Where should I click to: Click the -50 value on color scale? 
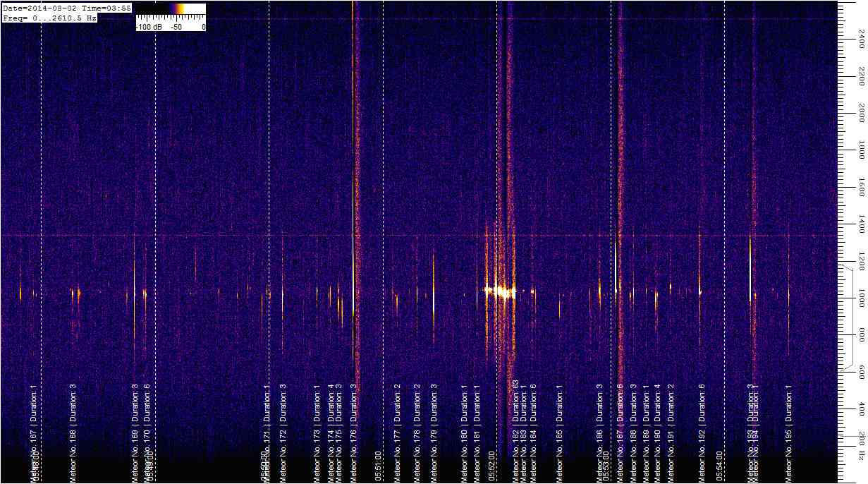point(176,27)
